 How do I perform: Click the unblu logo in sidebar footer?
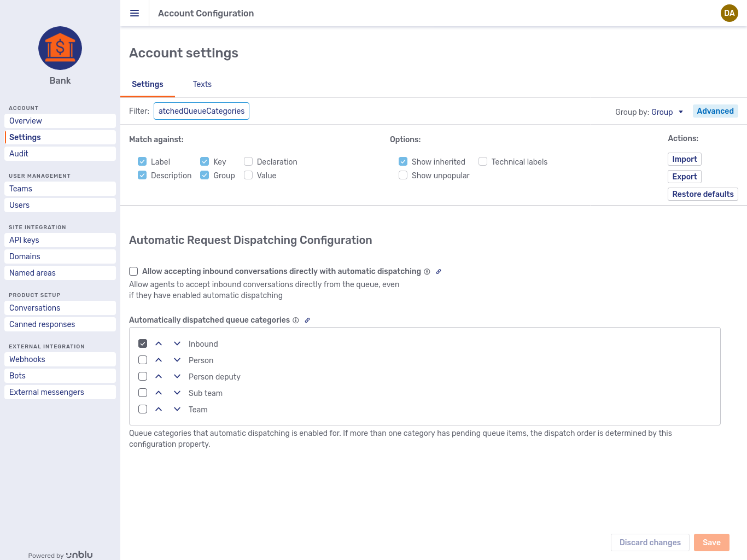point(79,555)
